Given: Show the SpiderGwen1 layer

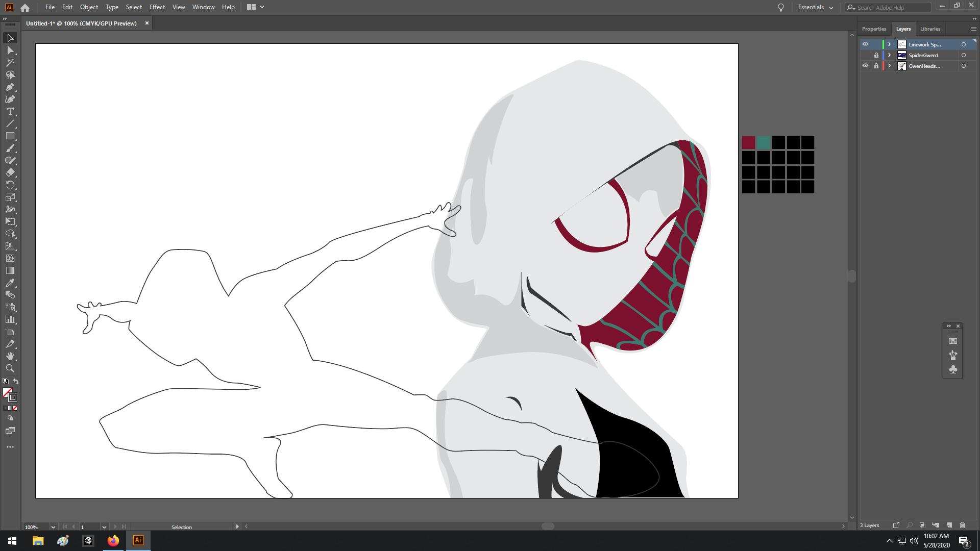Looking at the screenshot, I should [865, 55].
